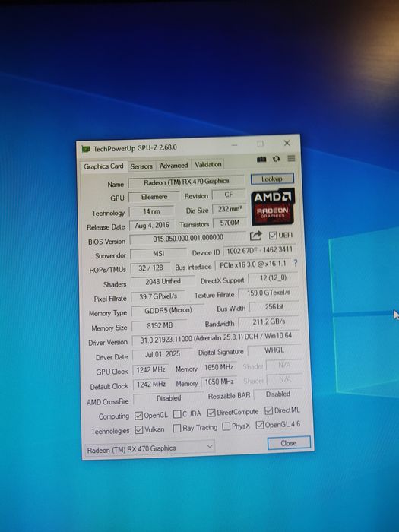Toggle the PhysX checkbox
This screenshot has width=399, height=532.
pos(226,426)
